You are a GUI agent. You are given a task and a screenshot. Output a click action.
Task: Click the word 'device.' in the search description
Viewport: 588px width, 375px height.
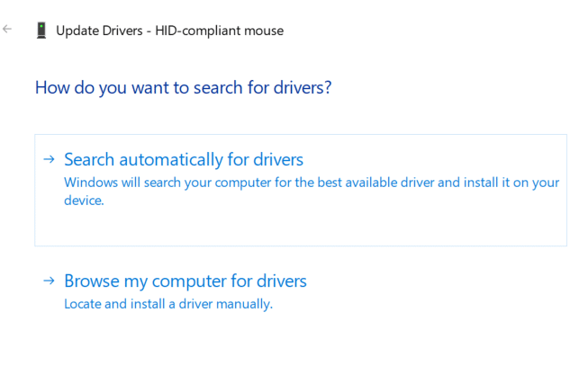pos(84,201)
